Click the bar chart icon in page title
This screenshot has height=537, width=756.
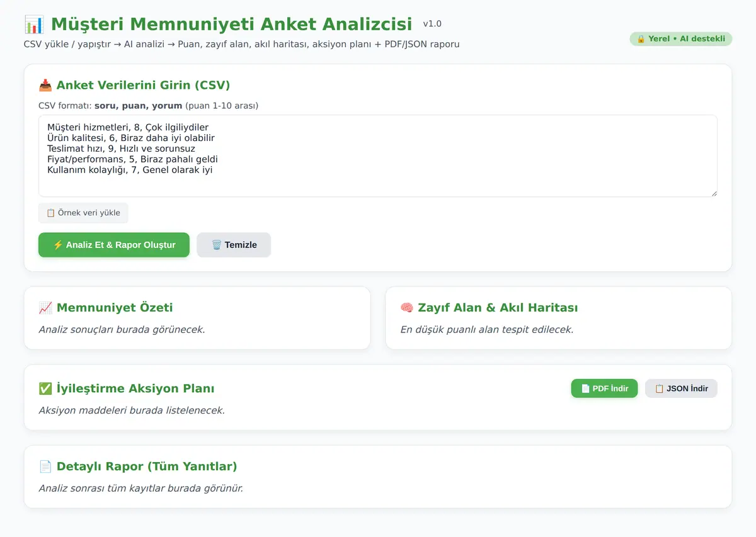click(34, 25)
